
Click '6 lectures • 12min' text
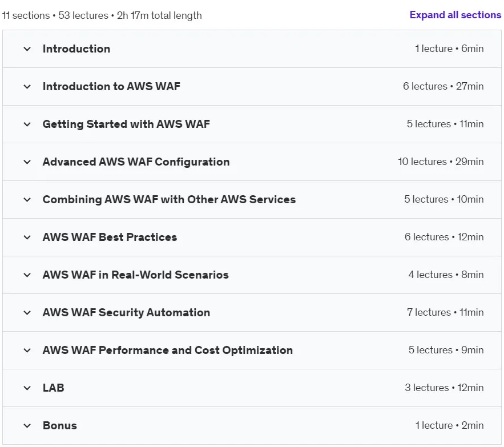point(444,237)
